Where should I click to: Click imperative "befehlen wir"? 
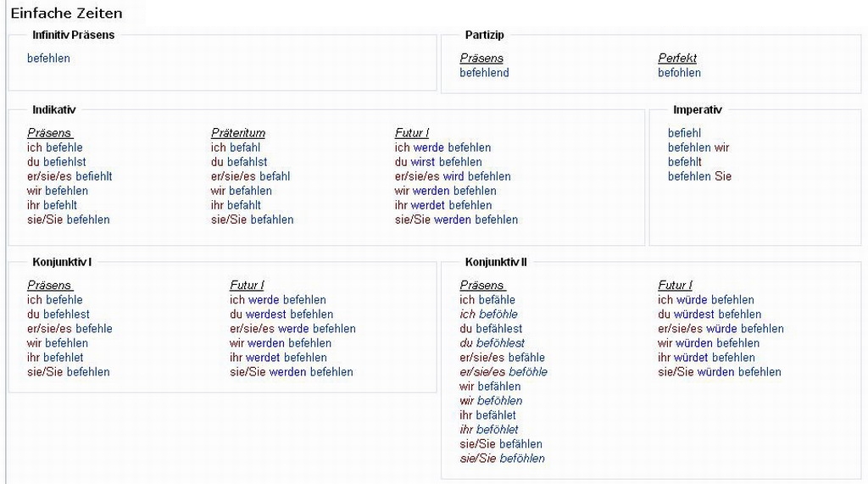pos(698,147)
